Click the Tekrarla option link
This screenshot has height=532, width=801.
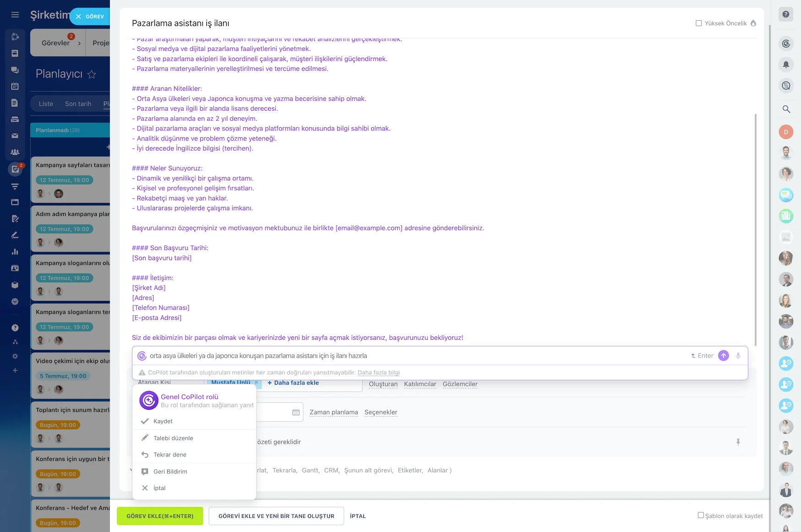click(285, 470)
